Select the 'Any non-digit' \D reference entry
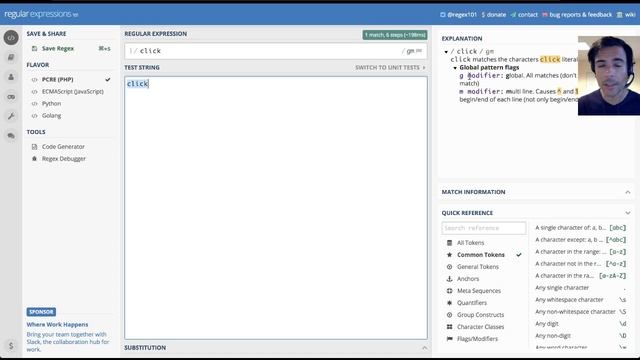The width and height of the screenshot is (640, 360). coord(580,336)
